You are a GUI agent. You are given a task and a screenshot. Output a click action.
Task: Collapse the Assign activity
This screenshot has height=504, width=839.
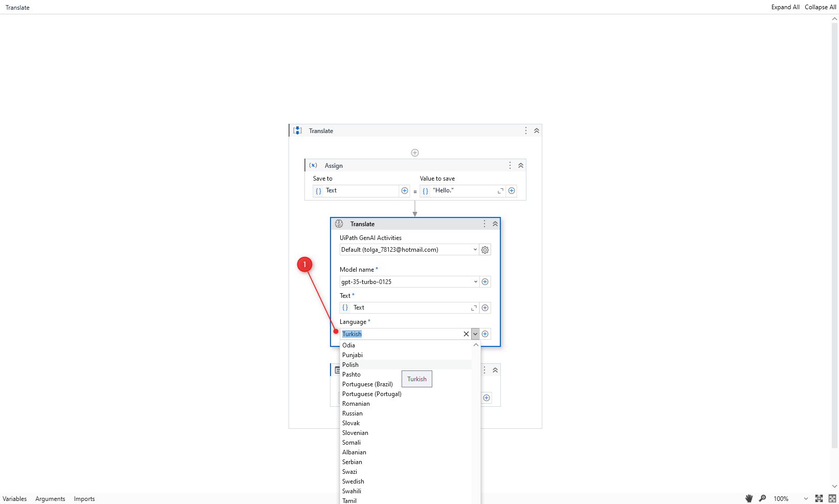pyautogui.click(x=521, y=165)
